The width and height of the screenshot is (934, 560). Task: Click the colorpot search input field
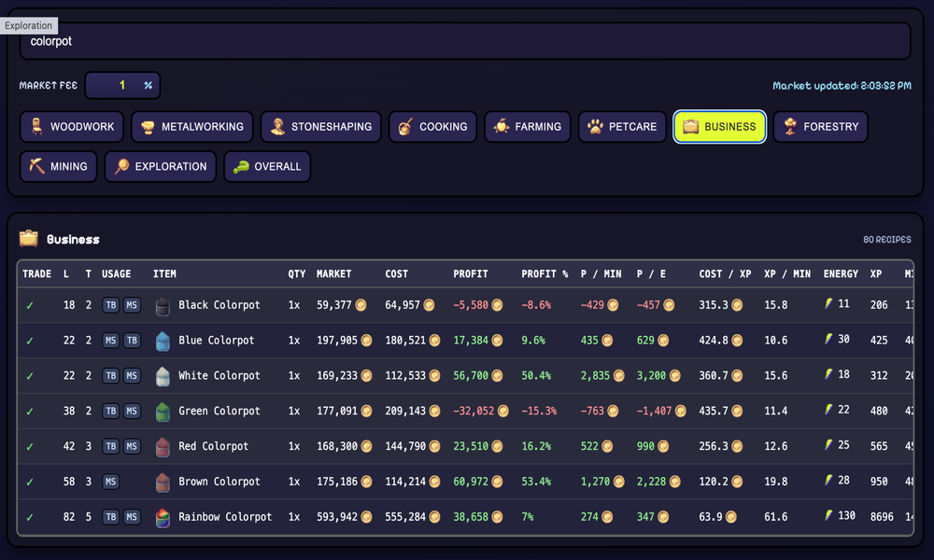(465, 41)
